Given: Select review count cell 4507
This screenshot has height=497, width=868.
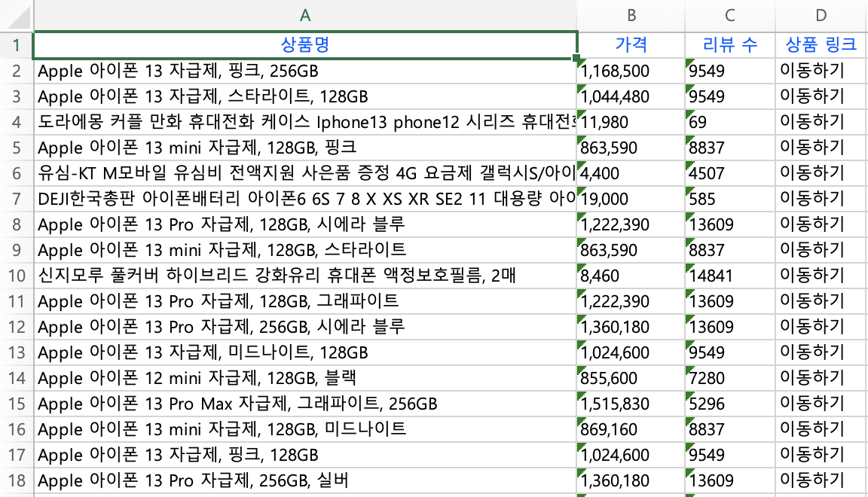Looking at the screenshot, I should [x=729, y=172].
